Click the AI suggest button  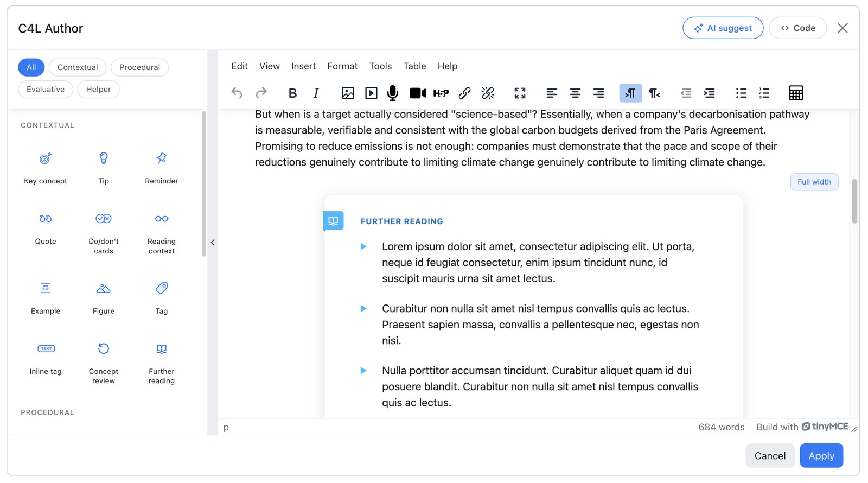click(x=723, y=28)
